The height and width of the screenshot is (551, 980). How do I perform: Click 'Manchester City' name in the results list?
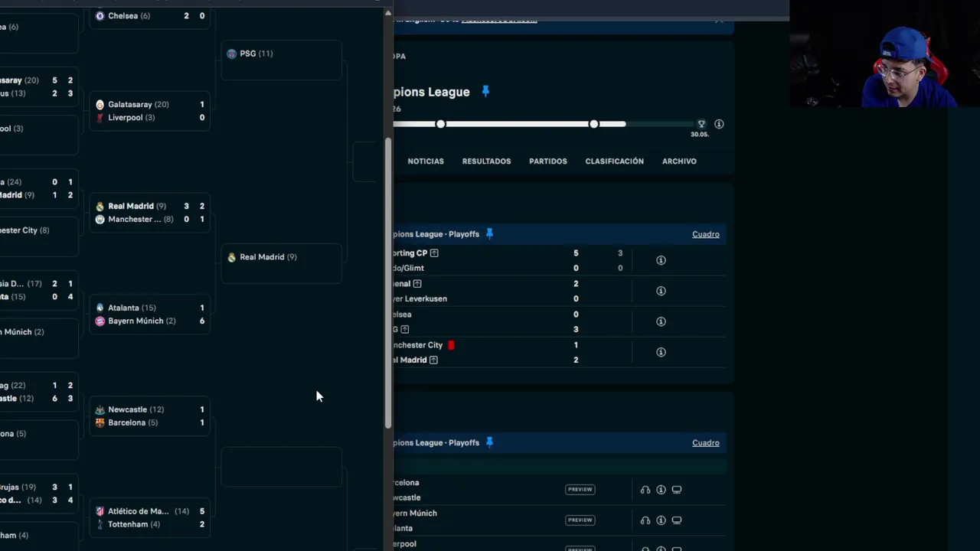[418, 344]
